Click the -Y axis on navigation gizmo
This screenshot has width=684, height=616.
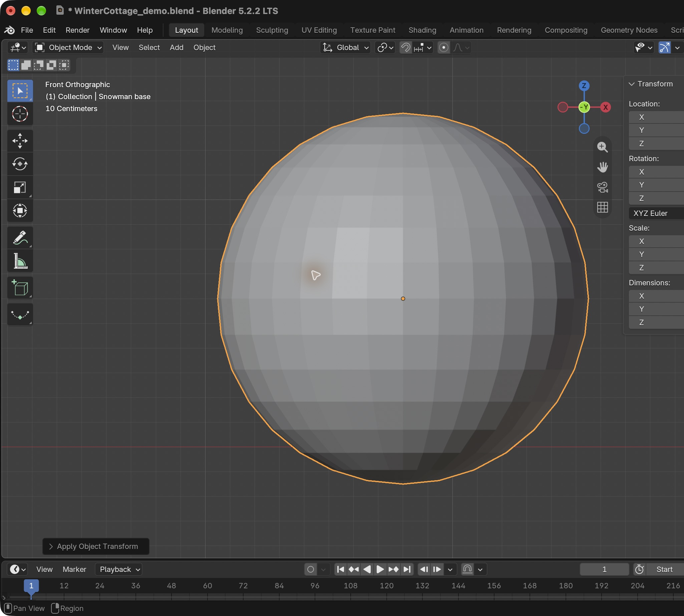click(584, 107)
